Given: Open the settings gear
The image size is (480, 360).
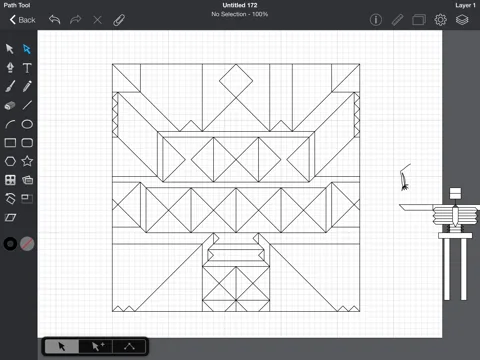Looking at the screenshot, I should (x=440, y=20).
